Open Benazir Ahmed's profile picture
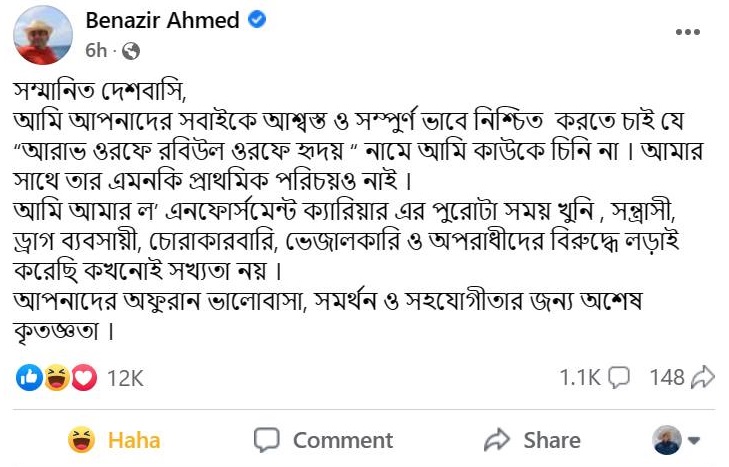 point(43,34)
